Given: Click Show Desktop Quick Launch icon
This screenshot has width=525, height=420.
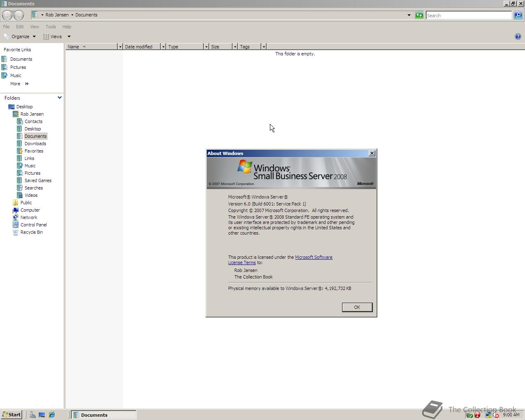Looking at the screenshot, I should coord(42,415).
